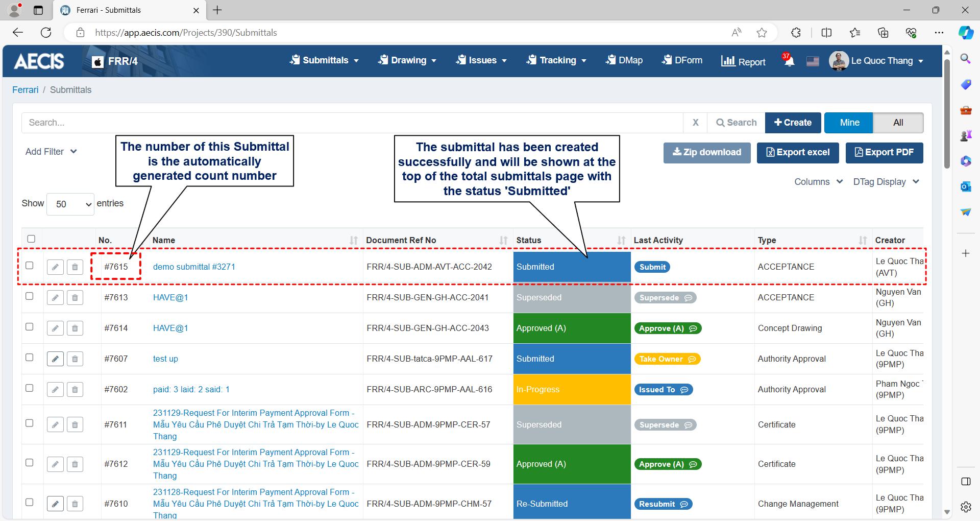Image resolution: width=980 pixels, height=521 pixels.
Task: Clear search with the X button
Action: click(695, 123)
